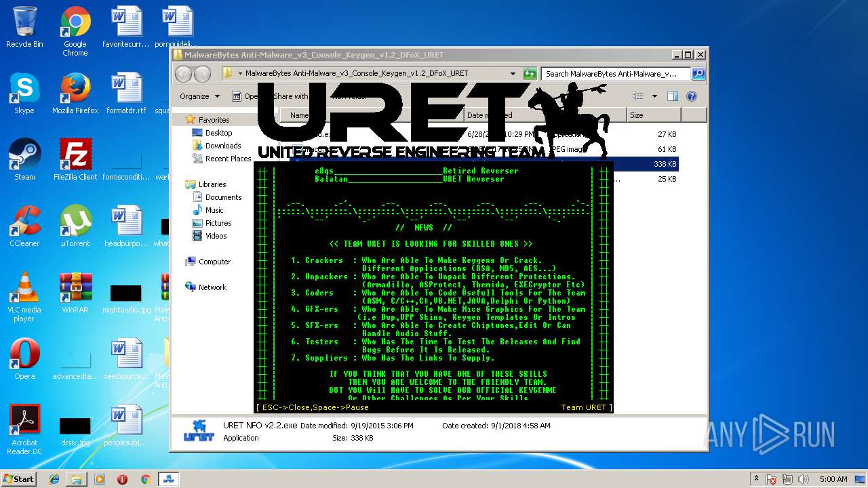Click the 5:00 AM taskbar clock

click(x=833, y=479)
